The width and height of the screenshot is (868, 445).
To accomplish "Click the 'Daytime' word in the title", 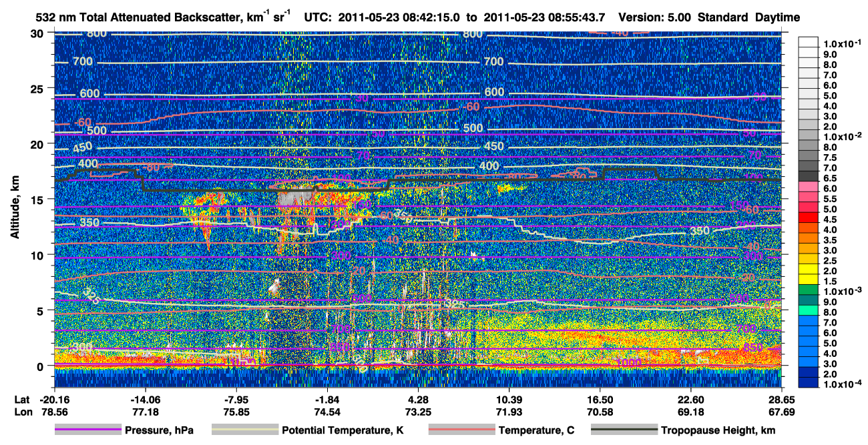I will coord(777,17).
